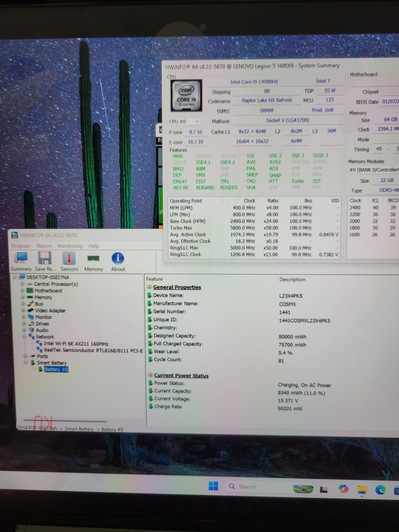Image resolution: width=399 pixels, height=532 pixels.
Task: Click the Base Clock (HFM) row
Action: tap(254, 221)
